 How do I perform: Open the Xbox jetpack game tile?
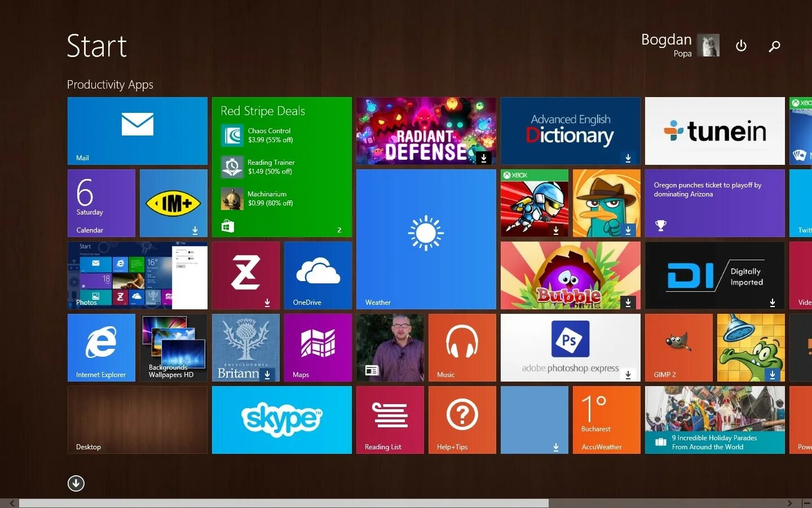[x=535, y=203]
